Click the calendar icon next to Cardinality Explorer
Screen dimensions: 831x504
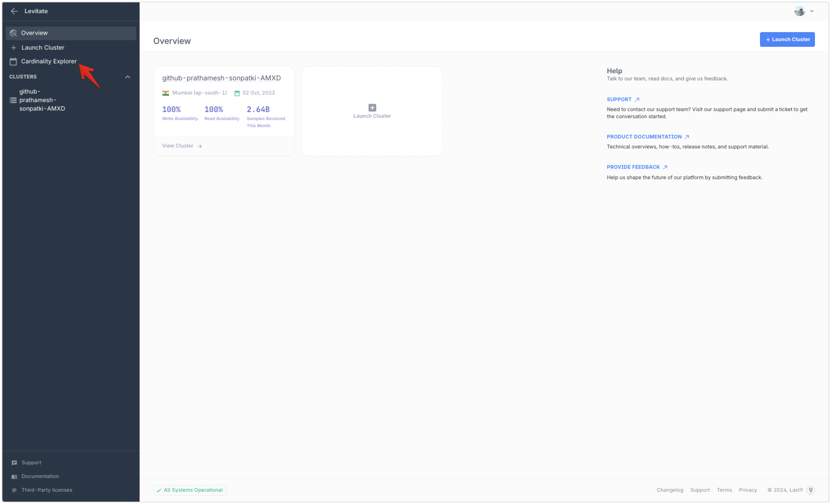[x=13, y=61]
